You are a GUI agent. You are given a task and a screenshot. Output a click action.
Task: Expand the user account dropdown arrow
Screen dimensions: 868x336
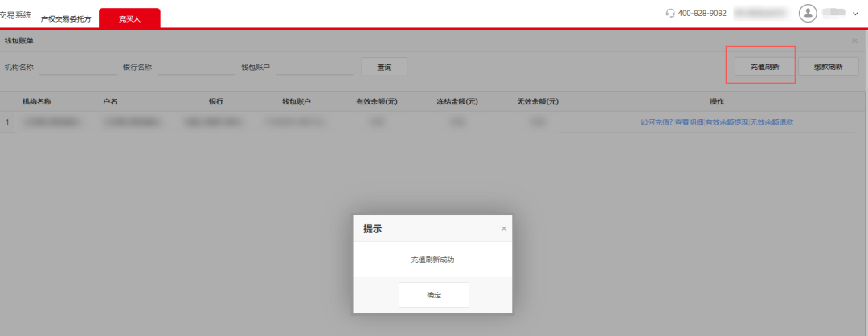(x=855, y=14)
